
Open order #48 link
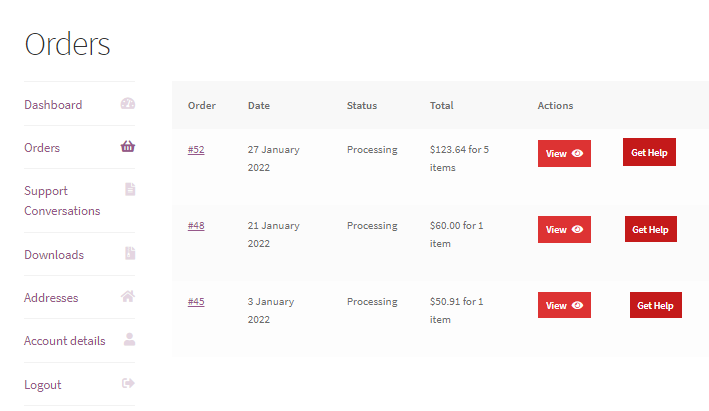click(x=196, y=226)
